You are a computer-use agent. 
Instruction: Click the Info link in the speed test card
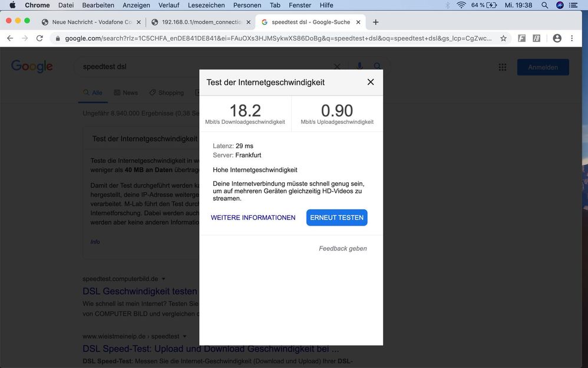[95, 242]
